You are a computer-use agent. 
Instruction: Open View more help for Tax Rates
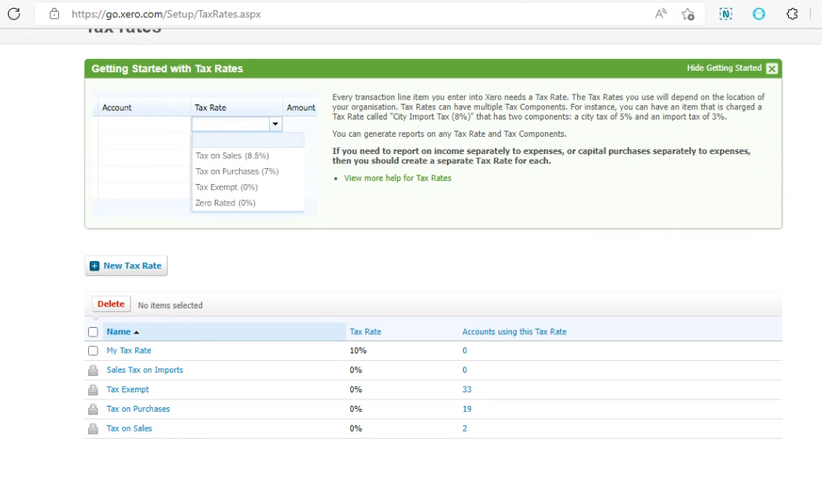[x=397, y=178]
